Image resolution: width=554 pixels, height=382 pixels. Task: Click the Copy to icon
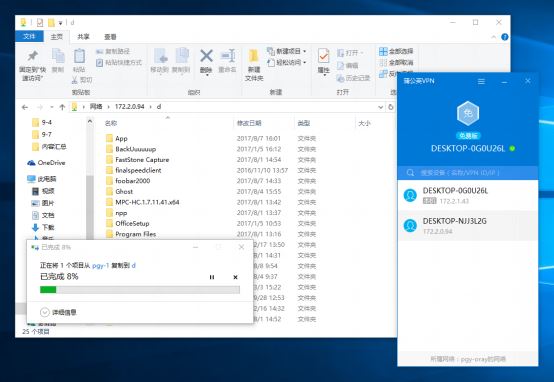(182, 56)
